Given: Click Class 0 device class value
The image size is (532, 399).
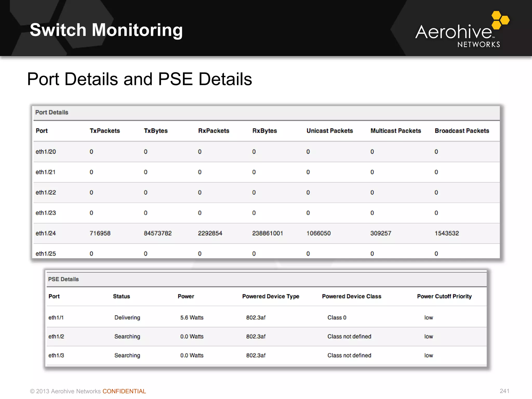Looking at the screenshot, I should tap(337, 317).
